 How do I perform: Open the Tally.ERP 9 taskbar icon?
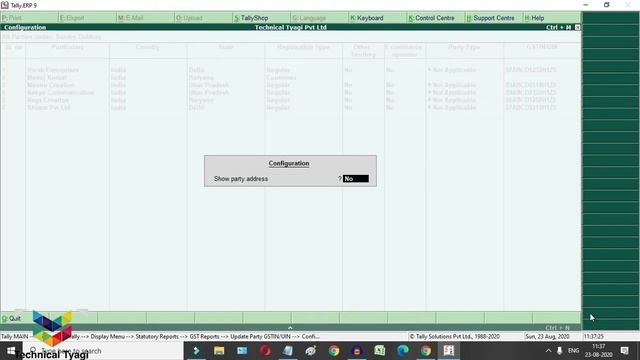click(449, 351)
